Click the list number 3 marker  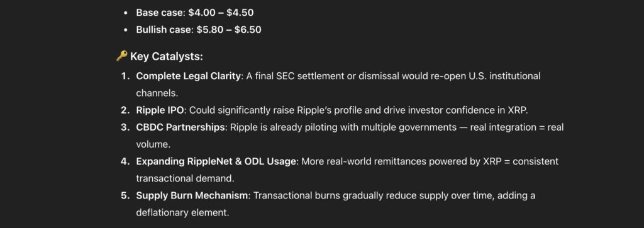pos(125,128)
